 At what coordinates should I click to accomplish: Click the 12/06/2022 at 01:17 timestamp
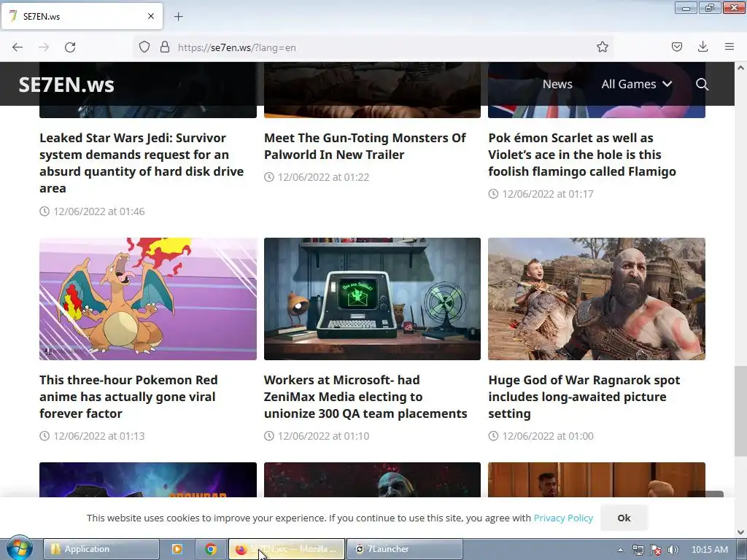click(x=541, y=194)
